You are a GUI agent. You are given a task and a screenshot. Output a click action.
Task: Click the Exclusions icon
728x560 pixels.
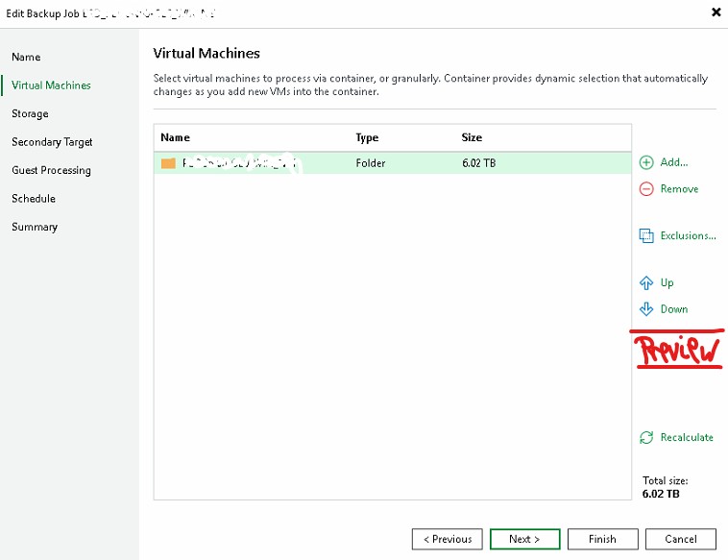pyautogui.click(x=646, y=235)
